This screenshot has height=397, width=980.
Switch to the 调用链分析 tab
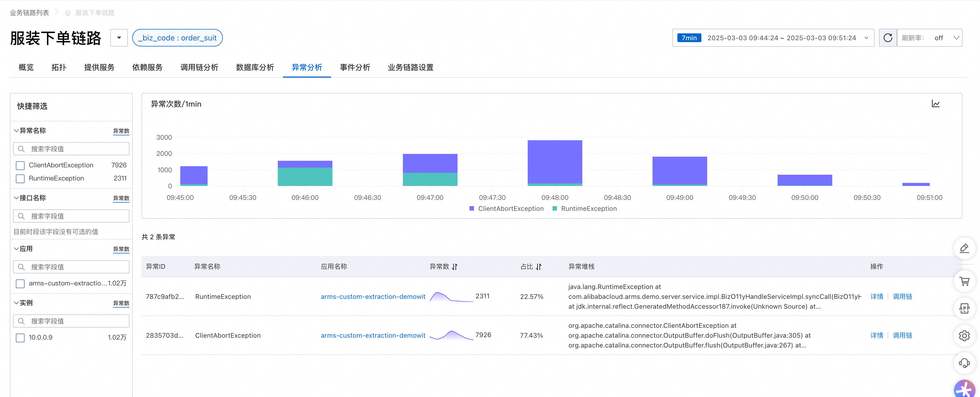click(x=199, y=68)
